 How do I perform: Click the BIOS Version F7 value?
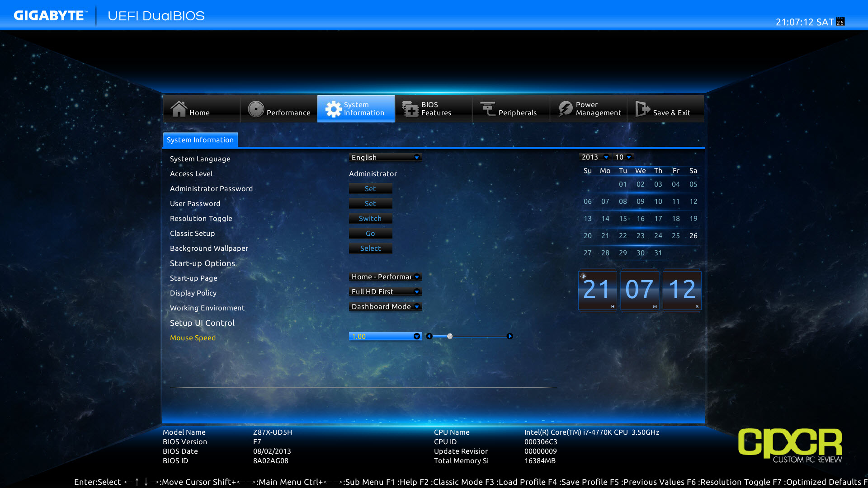(x=257, y=442)
